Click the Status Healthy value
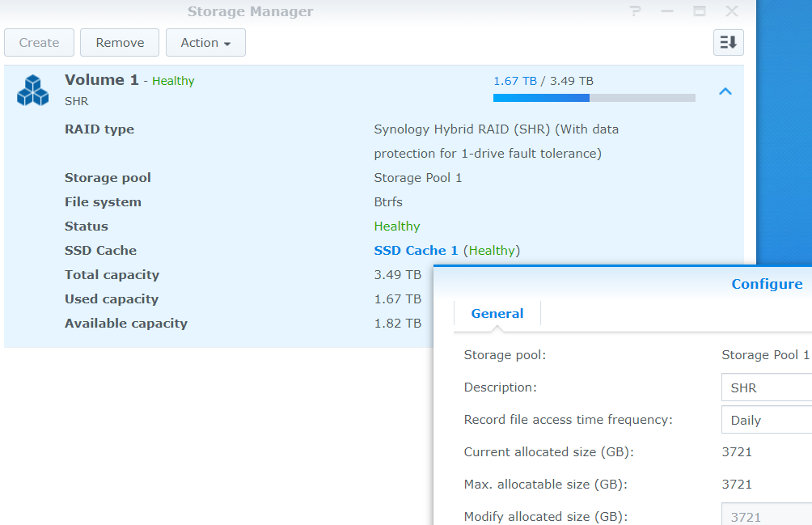 click(x=396, y=227)
